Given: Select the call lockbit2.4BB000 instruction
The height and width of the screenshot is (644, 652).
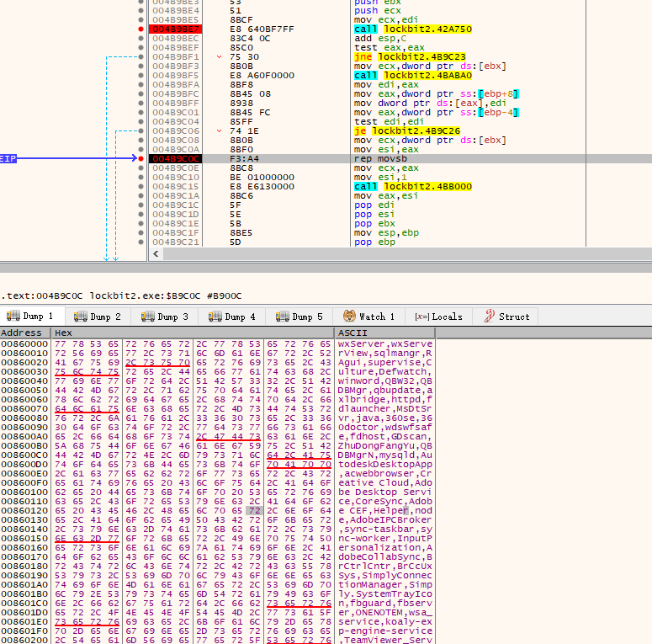Looking at the screenshot, I should [x=400, y=185].
